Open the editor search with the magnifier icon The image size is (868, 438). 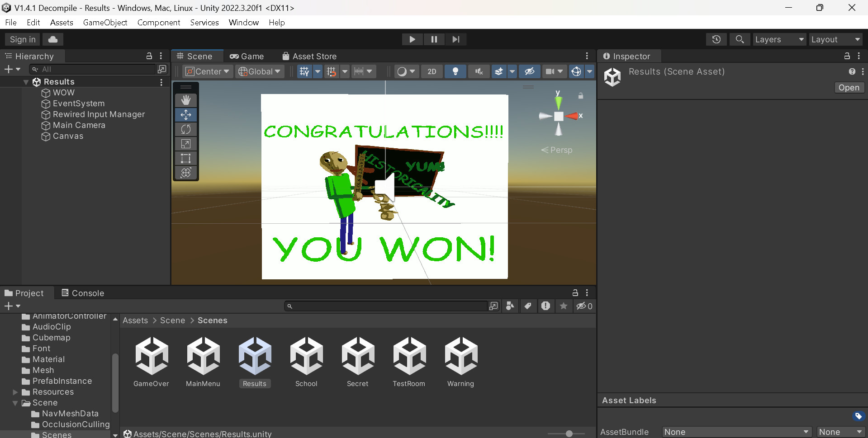740,39
